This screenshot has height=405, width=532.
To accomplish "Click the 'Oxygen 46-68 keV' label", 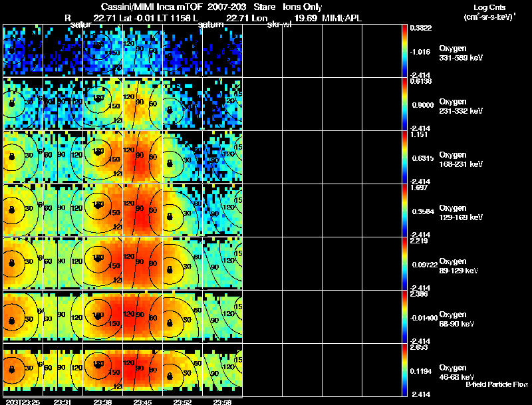I will (x=457, y=372).
